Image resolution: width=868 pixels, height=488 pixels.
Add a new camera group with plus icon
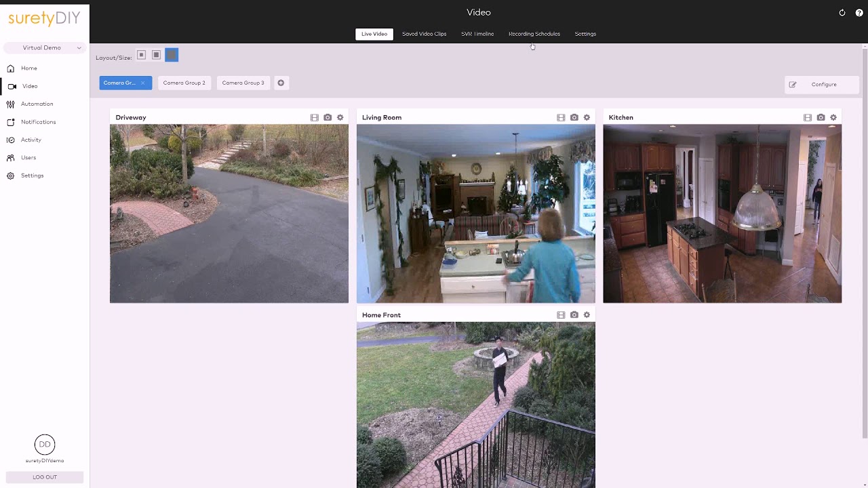pos(281,83)
